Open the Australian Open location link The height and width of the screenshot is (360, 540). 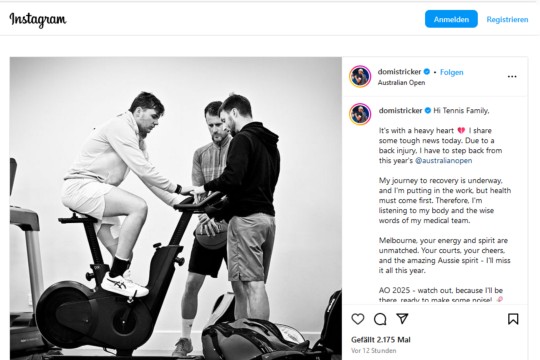pos(401,83)
